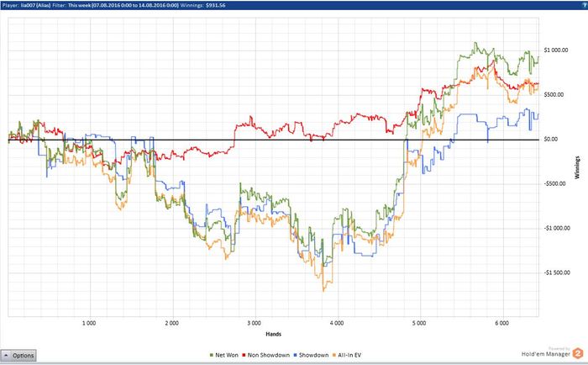The width and height of the screenshot is (588, 365).
Task: Click the green Net Won legend swatch
Action: click(212, 355)
